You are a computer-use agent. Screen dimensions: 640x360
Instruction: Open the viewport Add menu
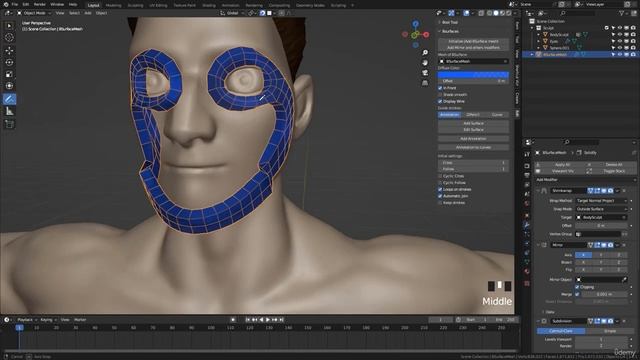(88, 13)
